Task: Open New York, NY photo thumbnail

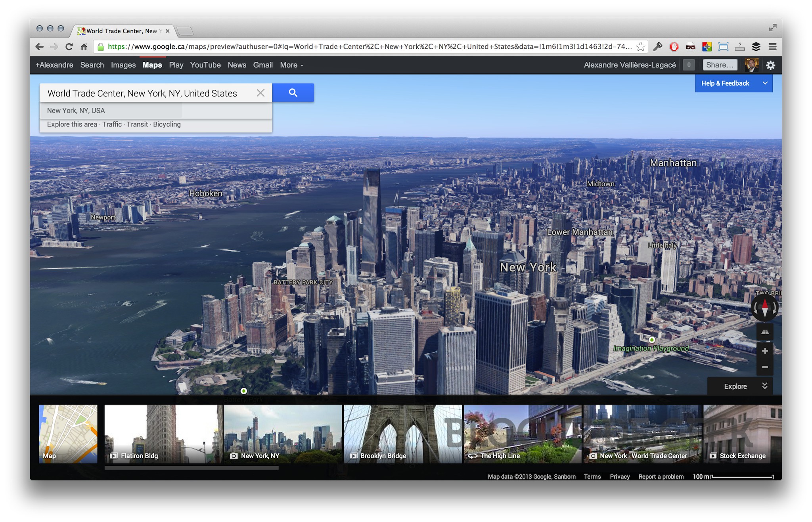Action: [x=283, y=434]
